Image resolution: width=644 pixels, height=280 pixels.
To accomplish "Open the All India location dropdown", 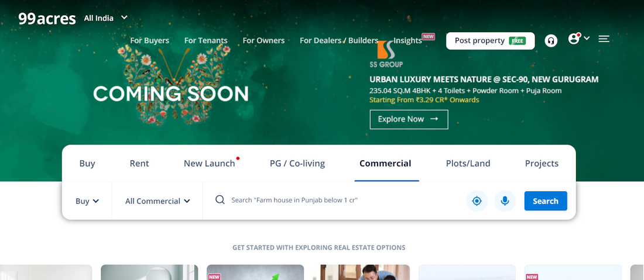I will pyautogui.click(x=106, y=18).
